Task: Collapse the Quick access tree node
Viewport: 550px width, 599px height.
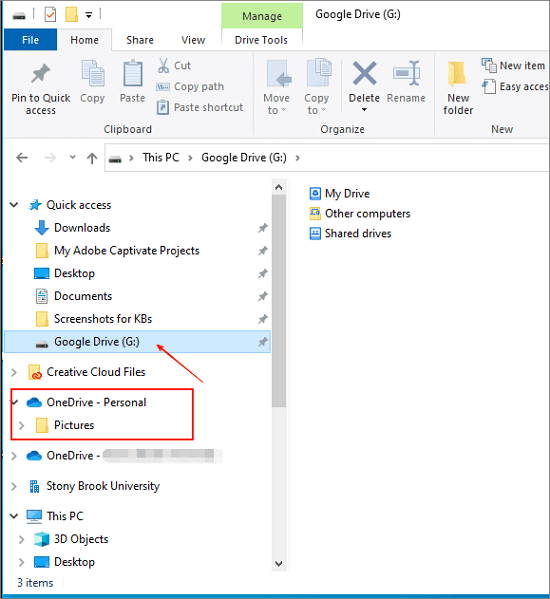Action: (14, 205)
